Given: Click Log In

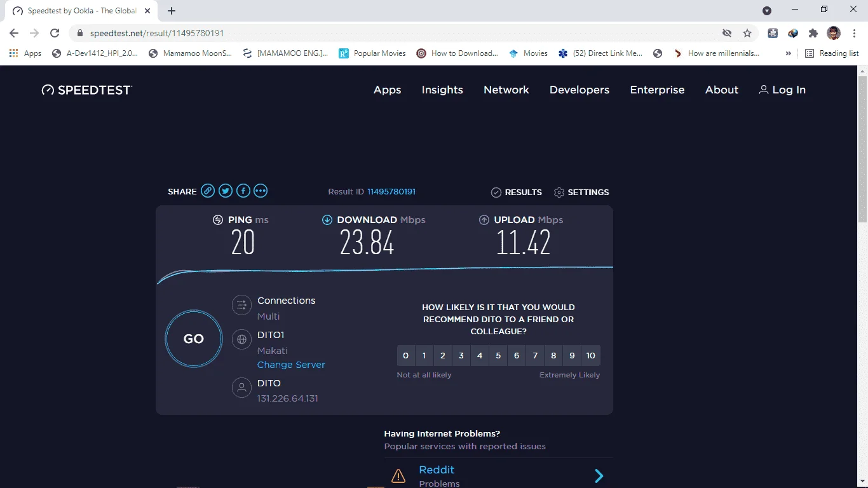Looking at the screenshot, I should (782, 90).
